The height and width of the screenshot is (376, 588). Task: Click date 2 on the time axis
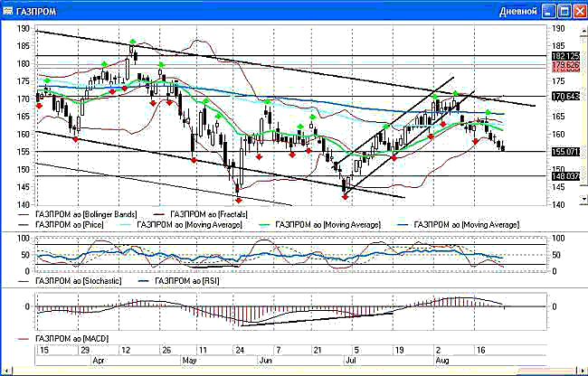(x=438, y=351)
